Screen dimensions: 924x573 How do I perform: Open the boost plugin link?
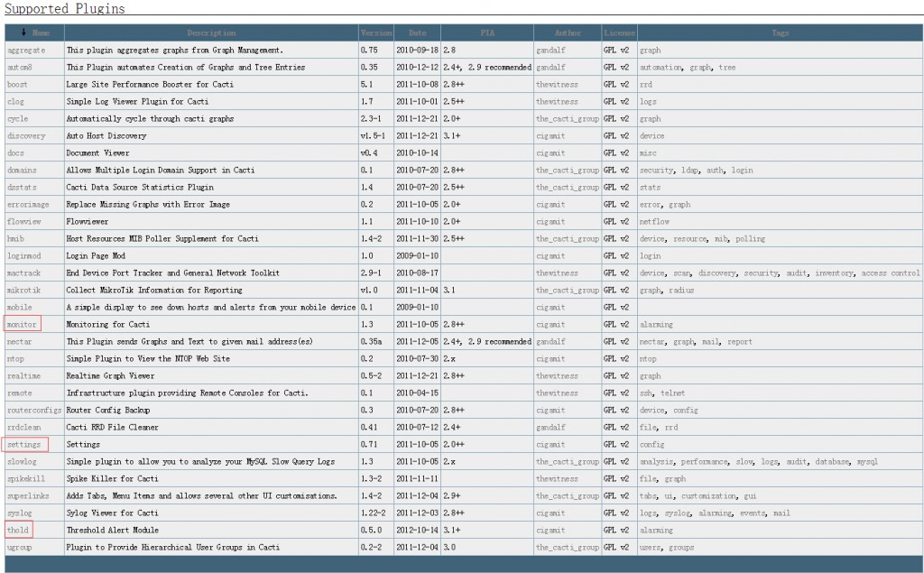(17, 85)
